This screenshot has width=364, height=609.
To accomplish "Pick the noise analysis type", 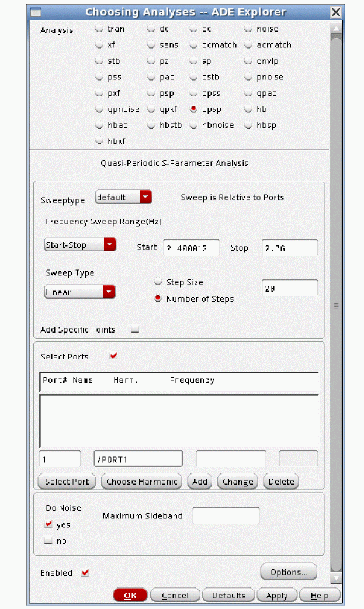I will pyautogui.click(x=248, y=29).
